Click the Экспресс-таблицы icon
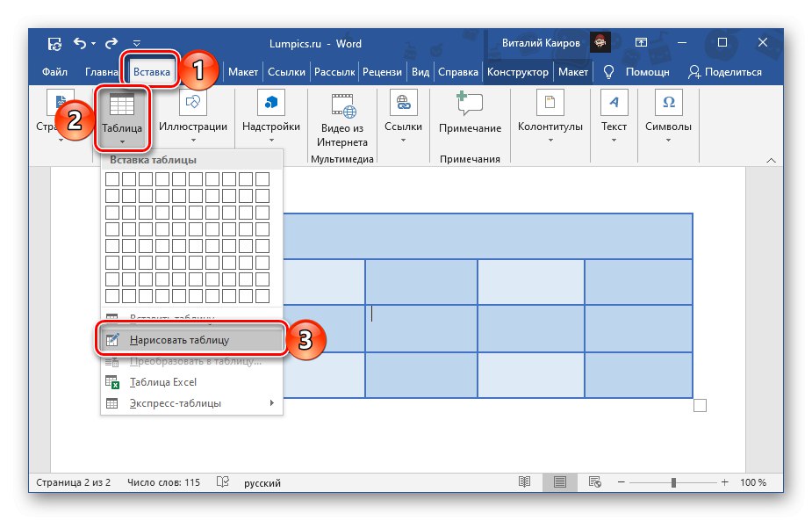This screenshot has height=521, width=812. [x=111, y=403]
